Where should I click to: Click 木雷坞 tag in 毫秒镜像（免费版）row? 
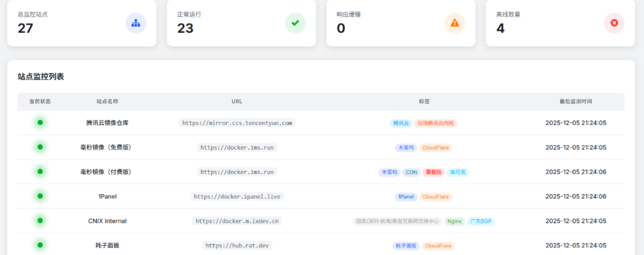[x=406, y=148]
